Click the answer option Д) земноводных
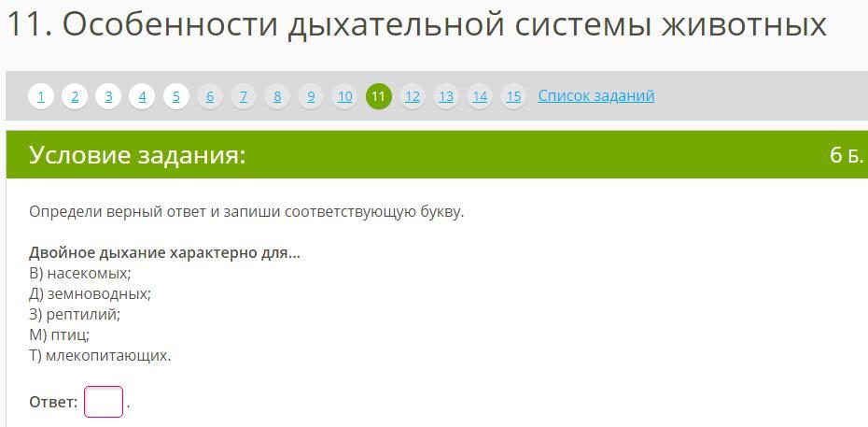This screenshot has width=868, height=427. (x=90, y=294)
